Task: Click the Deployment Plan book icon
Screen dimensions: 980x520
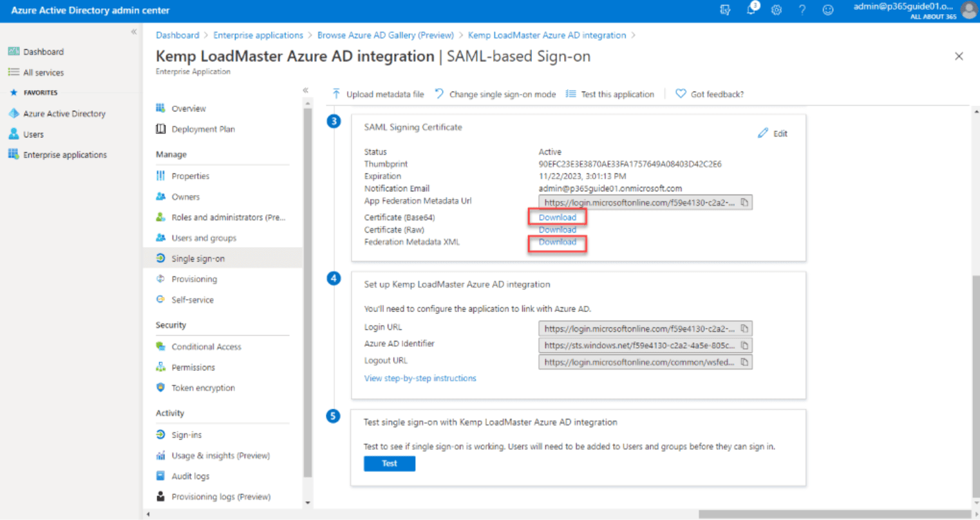Action: (160, 129)
